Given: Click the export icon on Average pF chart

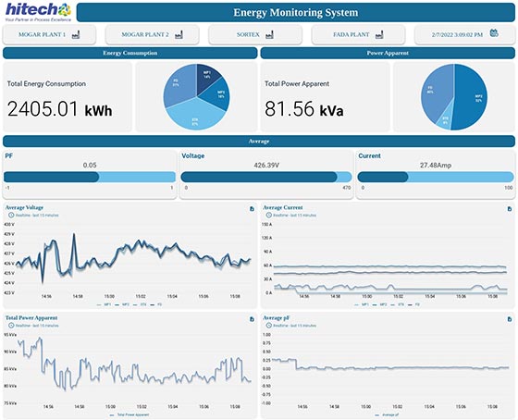Looking at the screenshot, I should (x=510, y=319).
